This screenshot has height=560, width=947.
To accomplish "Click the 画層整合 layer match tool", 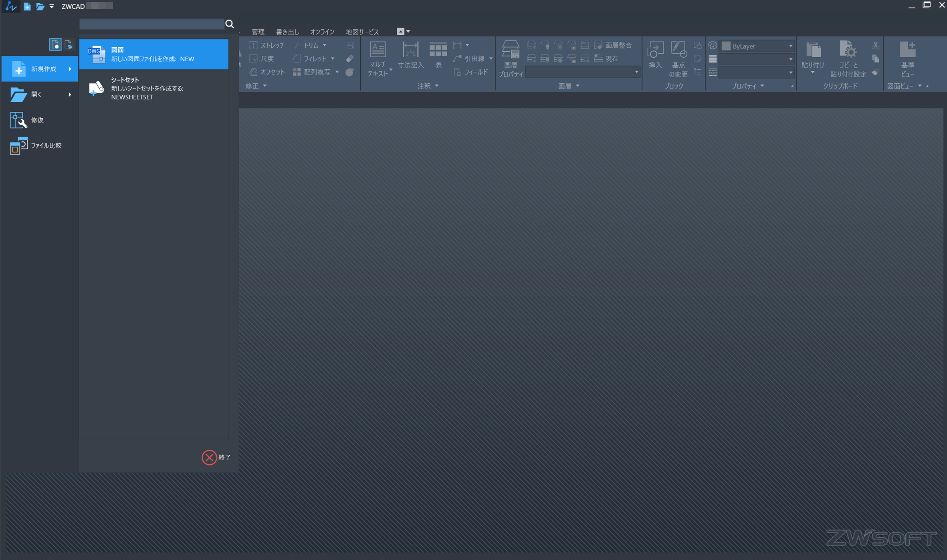I will pyautogui.click(x=613, y=45).
